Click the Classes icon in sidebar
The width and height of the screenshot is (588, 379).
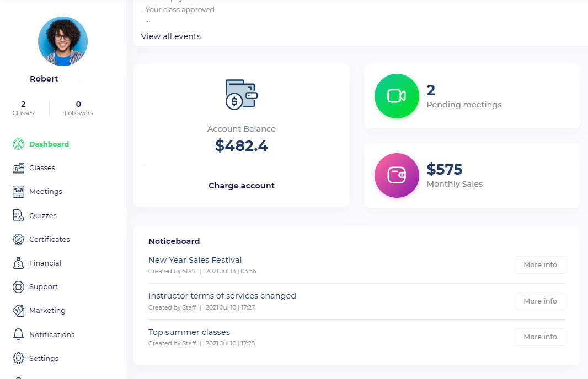pyautogui.click(x=18, y=168)
